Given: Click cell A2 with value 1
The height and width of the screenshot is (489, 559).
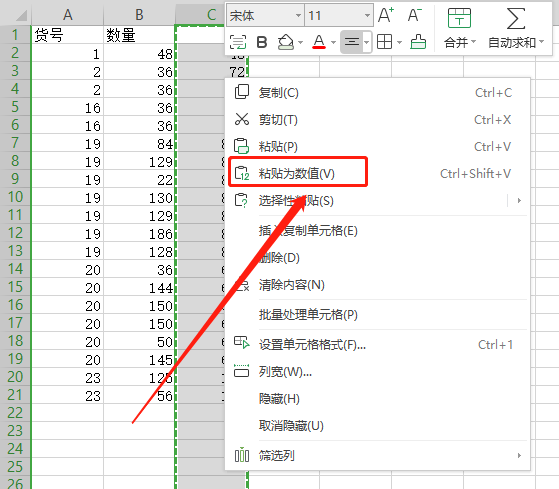Looking at the screenshot, I should point(67,53).
